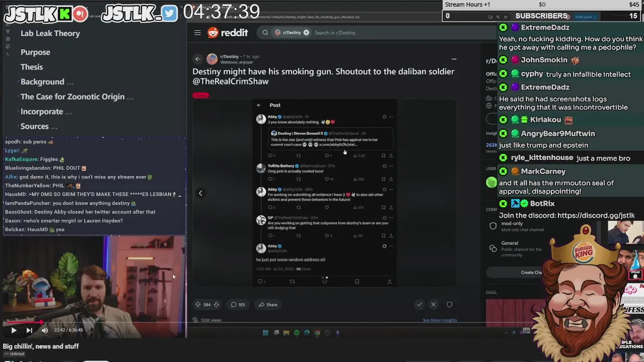
Task: Open the Webtoon_enjoyer user profile
Action: pyautogui.click(x=236, y=62)
